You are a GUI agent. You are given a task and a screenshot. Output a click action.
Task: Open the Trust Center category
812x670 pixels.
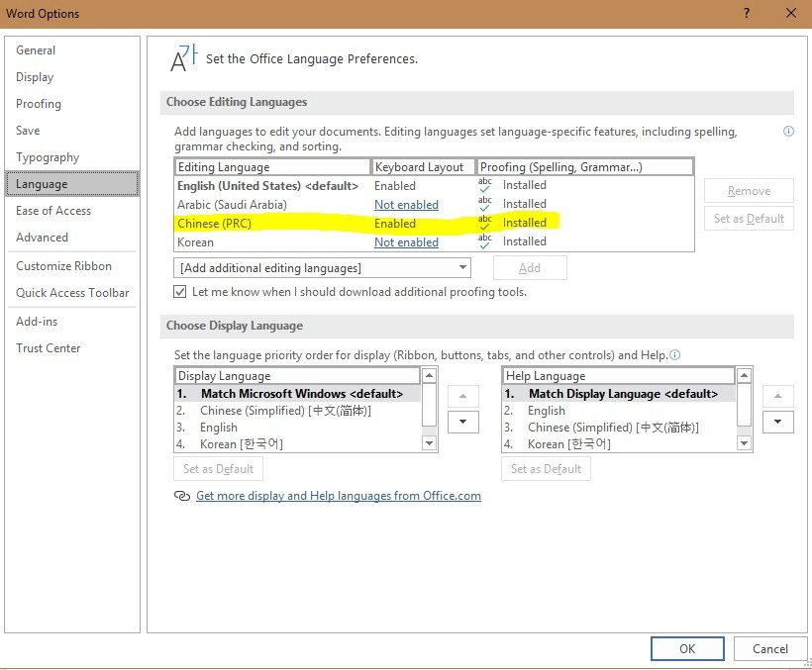(x=72, y=348)
